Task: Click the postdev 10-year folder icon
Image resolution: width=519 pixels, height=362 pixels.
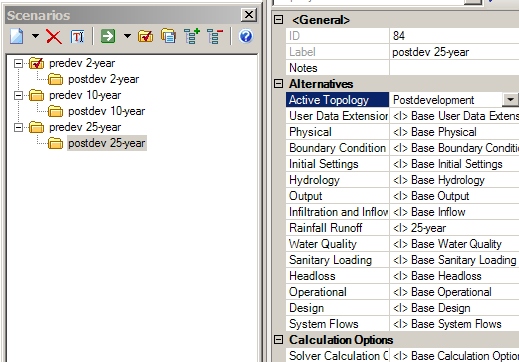Action: coord(55,111)
